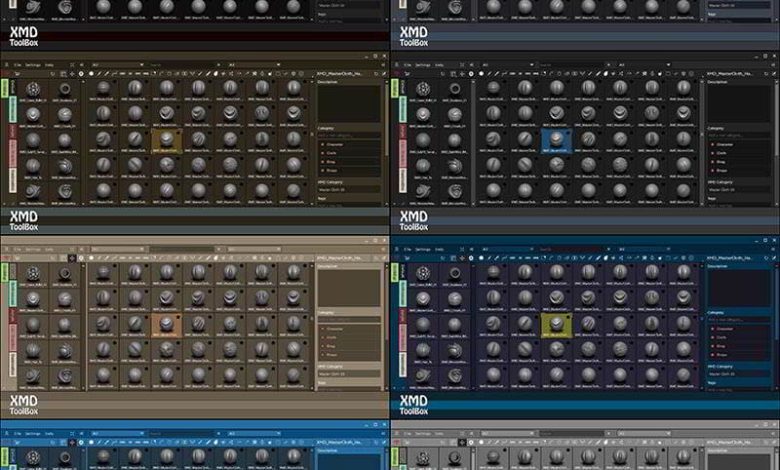Viewport: 780px width, 470px height.
Task: Toggle Character category checkbox in navy window
Action: (712, 329)
